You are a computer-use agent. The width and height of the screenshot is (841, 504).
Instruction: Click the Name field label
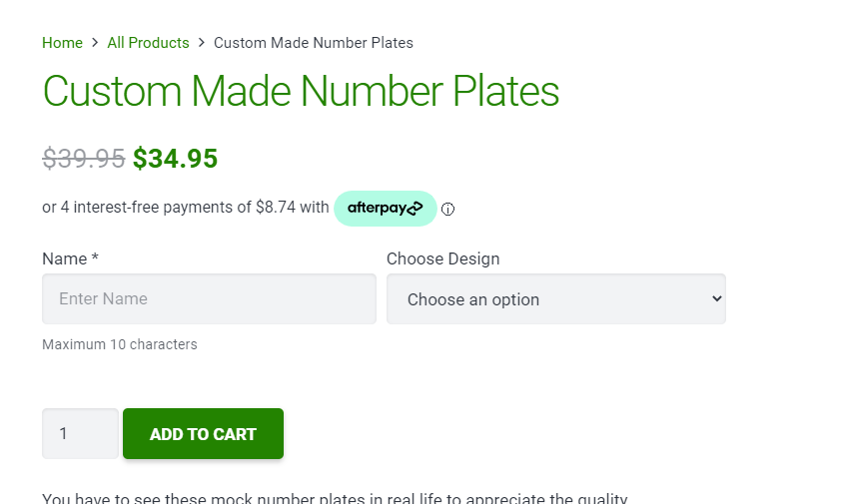[70, 258]
